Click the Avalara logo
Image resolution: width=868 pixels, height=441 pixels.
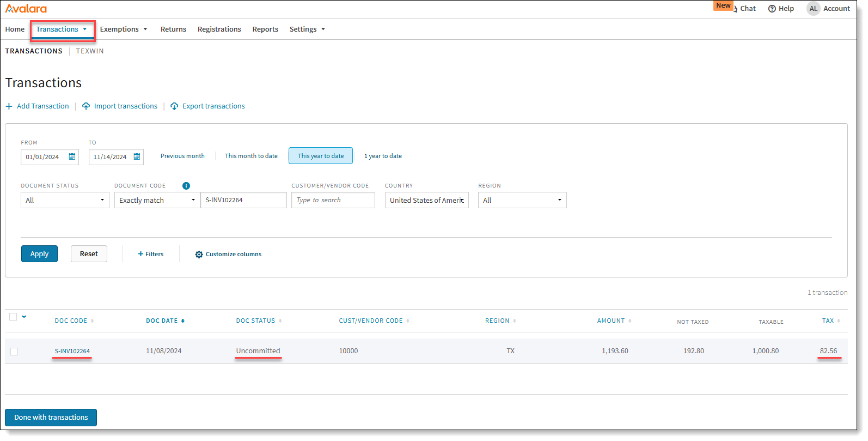click(x=26, y=9)
